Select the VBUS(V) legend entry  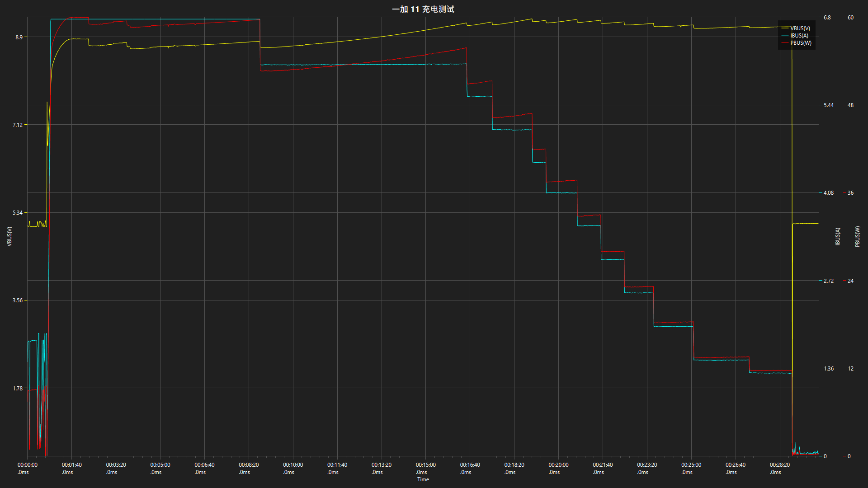pos(796,28)
